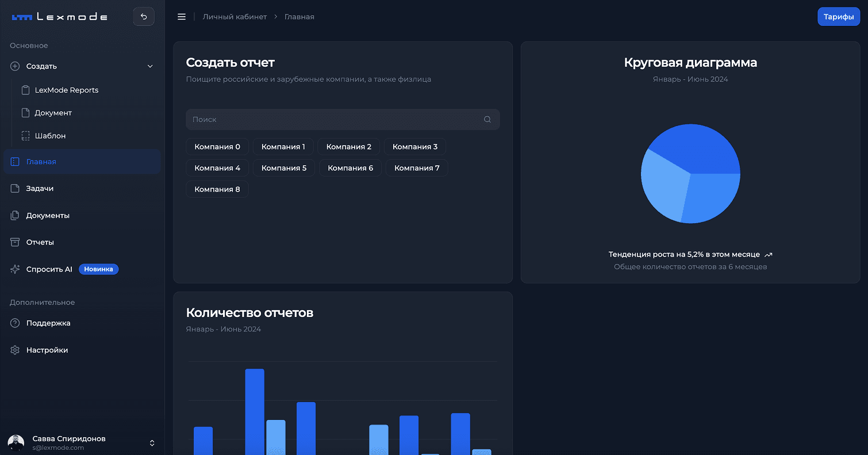Viewport: 868px width, 455px height.
Task: Click the Количество отчетов title
Action: pyautogui.click(x=249, y=313)
